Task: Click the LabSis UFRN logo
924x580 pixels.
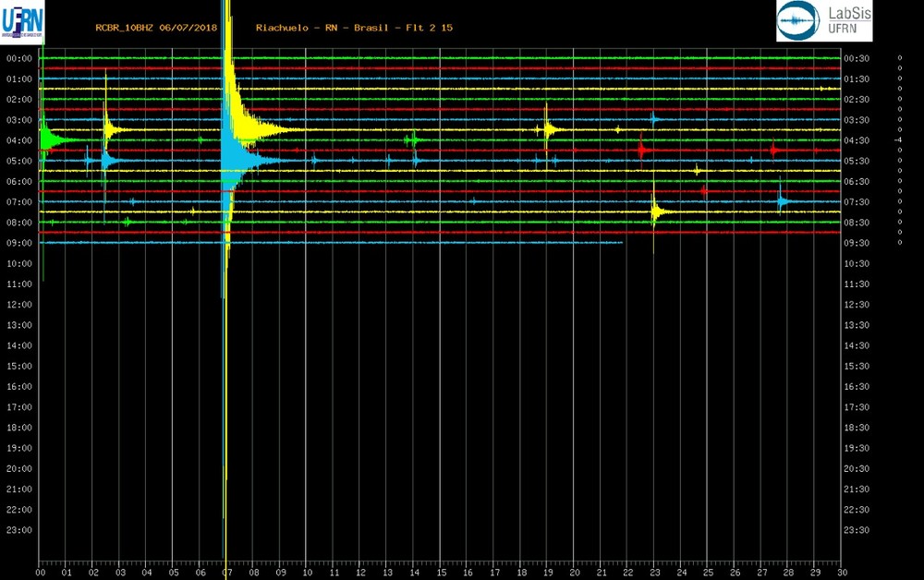Action: 823,20
